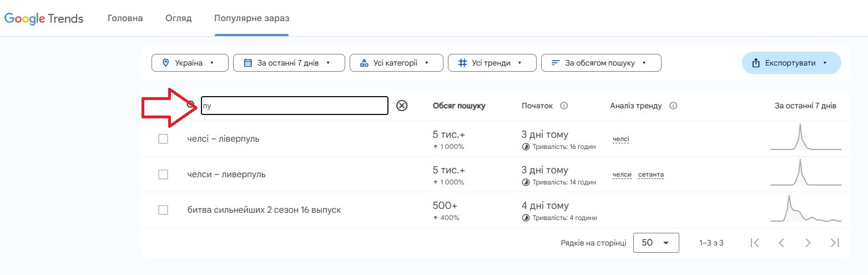
Task: Open the битва сильнейших trend sparkline
Action: (806, 209)
